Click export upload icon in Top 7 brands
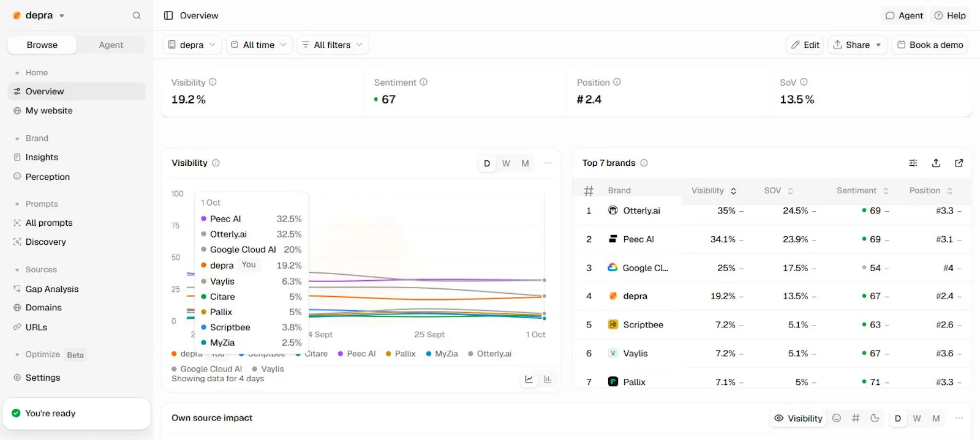980x440 pixels. coord(936,163)
